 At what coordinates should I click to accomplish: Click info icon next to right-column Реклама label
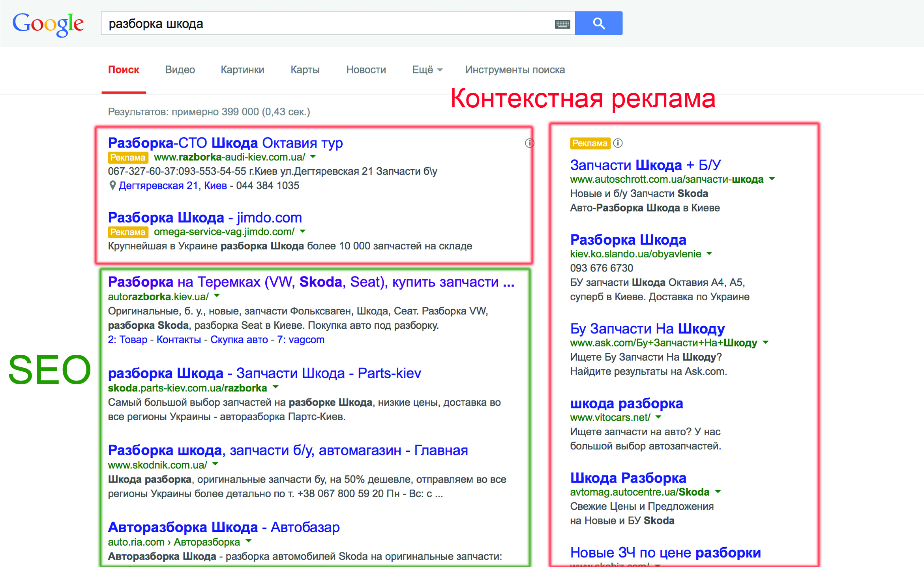(x=618, y=143)
